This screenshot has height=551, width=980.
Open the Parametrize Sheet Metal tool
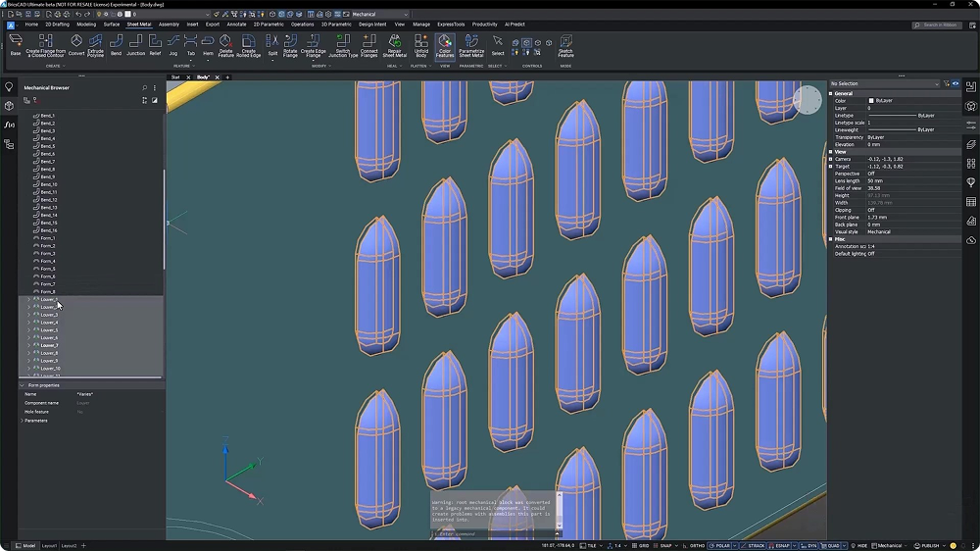click(x=471, y=45)
